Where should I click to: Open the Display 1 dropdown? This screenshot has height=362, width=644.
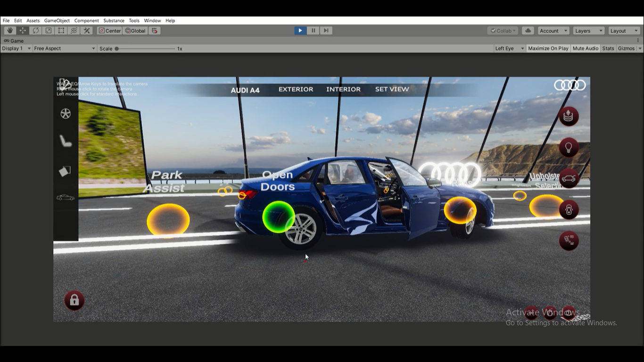point(16,49)
